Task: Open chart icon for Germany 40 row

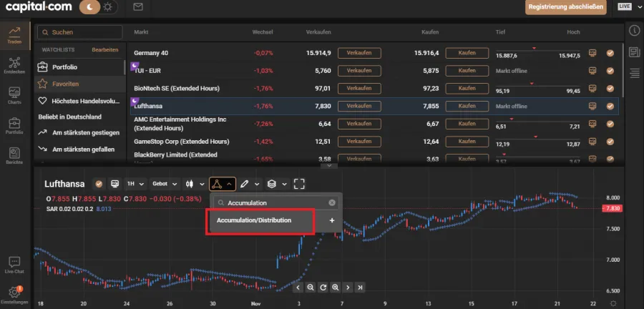Action: click(x=592, y=53)
